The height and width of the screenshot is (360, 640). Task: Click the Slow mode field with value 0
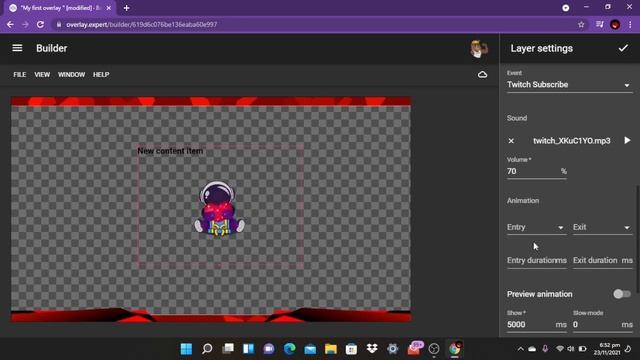(x=602, y=324)
